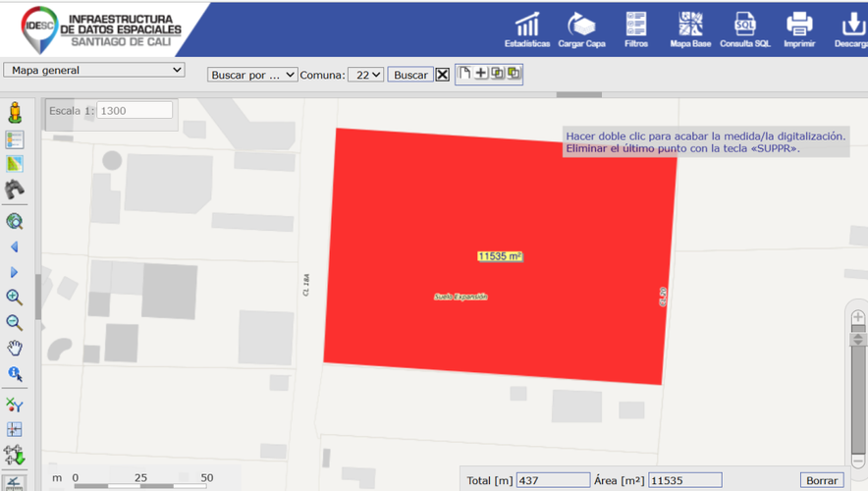Click the globe full-extent zoom icon

tap(15, 221)
